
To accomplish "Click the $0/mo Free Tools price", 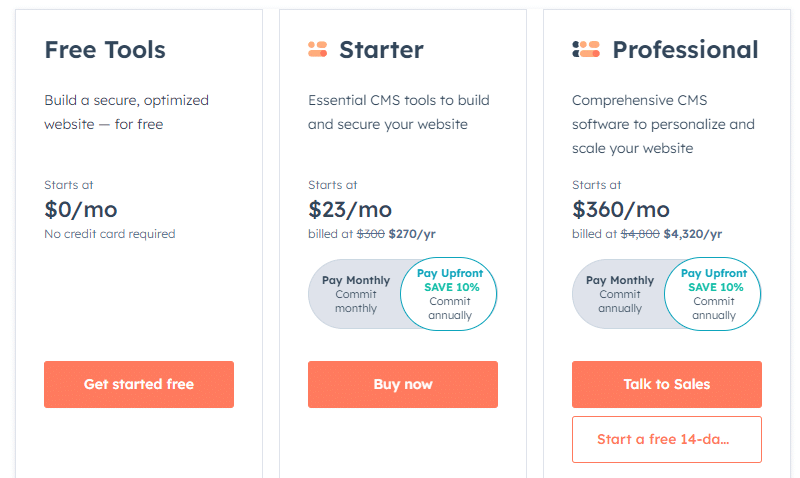I will click(x=81, y=210).
